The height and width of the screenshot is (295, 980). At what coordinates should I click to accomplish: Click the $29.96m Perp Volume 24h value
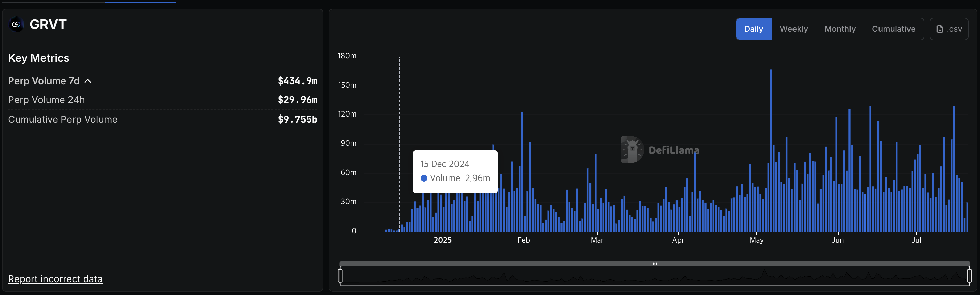(x=297, y=100)
